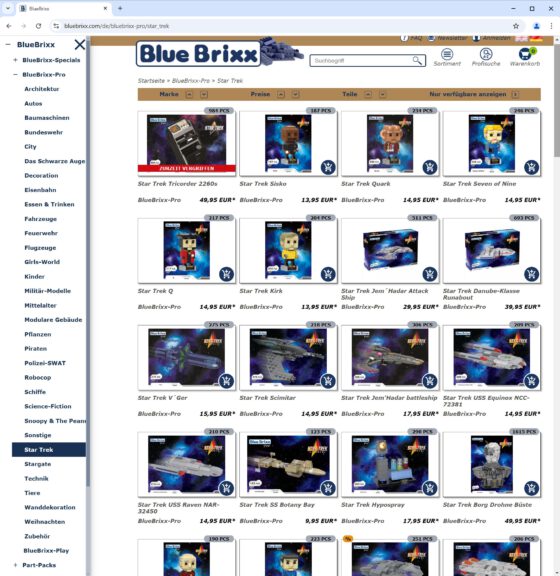Expand the Part-Packs tree node
Screen dimensions: 560x576
click(x=15, y=565)
